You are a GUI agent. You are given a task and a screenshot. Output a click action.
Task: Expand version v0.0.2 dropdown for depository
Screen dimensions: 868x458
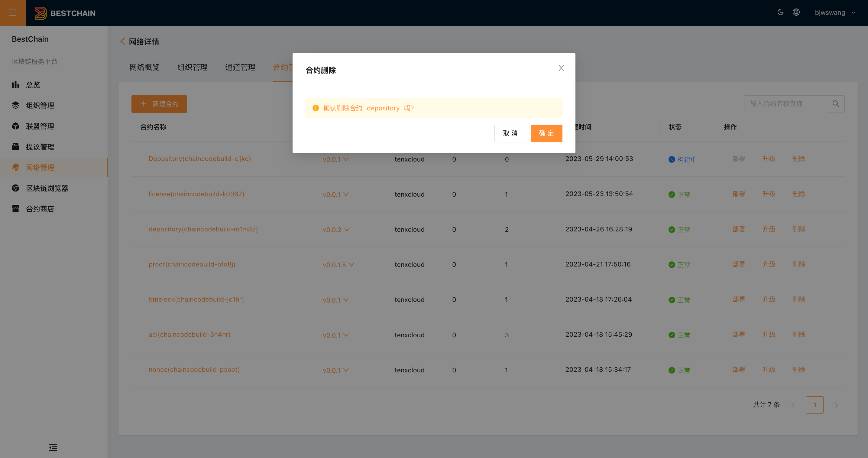click(x=336, y=229)
